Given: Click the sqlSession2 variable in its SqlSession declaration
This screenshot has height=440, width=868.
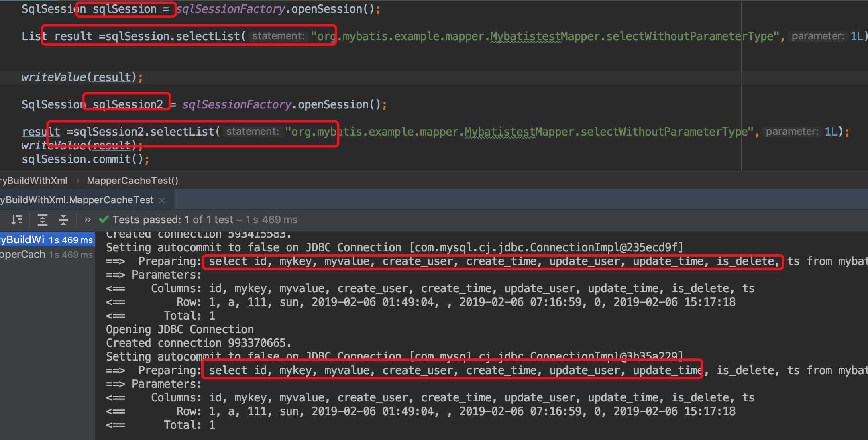Looking at the screenshot, I should pos(128,104).
